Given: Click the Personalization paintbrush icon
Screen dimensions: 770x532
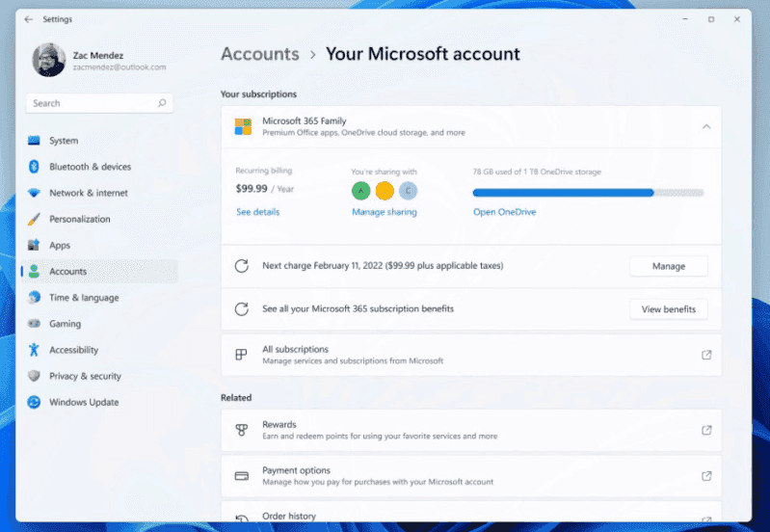Looking at the screenshot, I should click(34, 219).
